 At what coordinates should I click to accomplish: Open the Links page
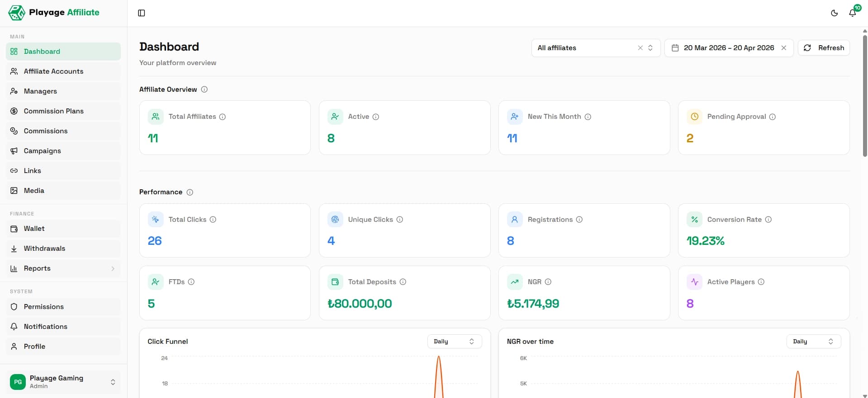point(63,171)
